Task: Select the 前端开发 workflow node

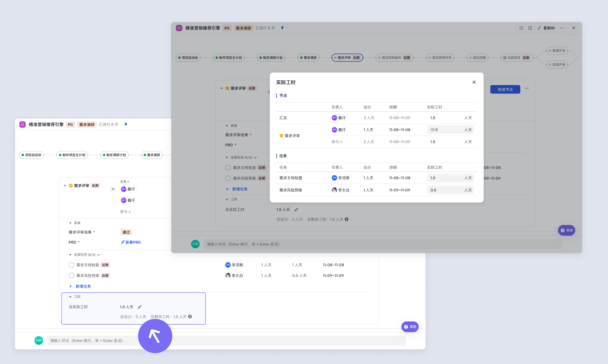Action: [x=557, y=51]
